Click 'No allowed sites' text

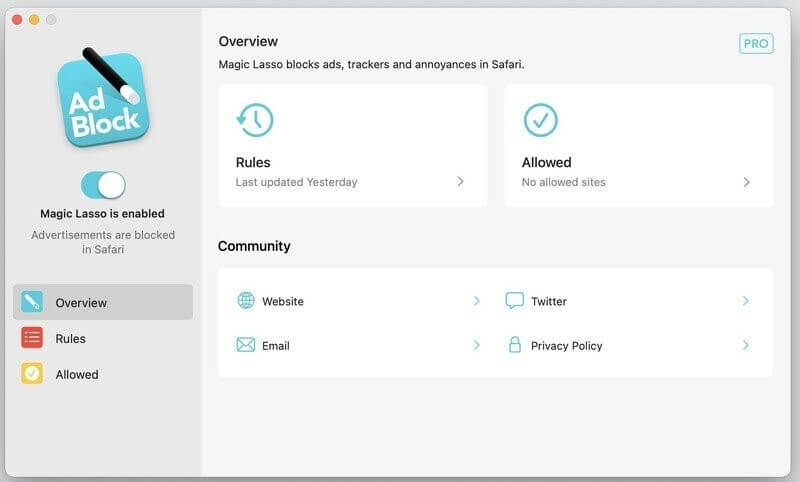[x=563, y=182]
